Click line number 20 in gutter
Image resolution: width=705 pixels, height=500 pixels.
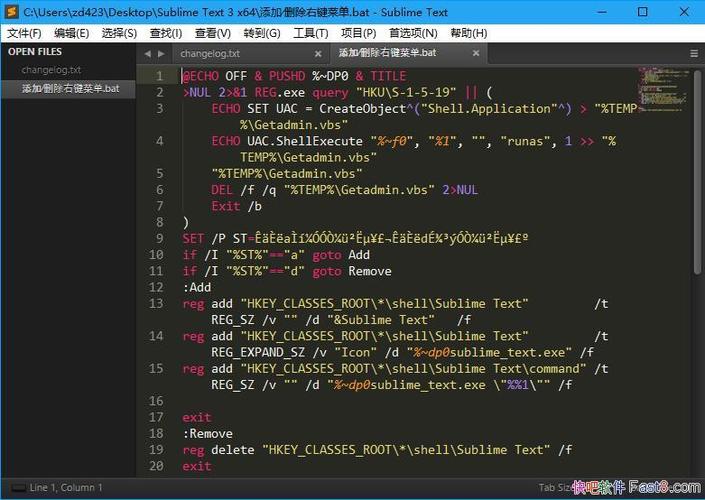click(156, 466)
